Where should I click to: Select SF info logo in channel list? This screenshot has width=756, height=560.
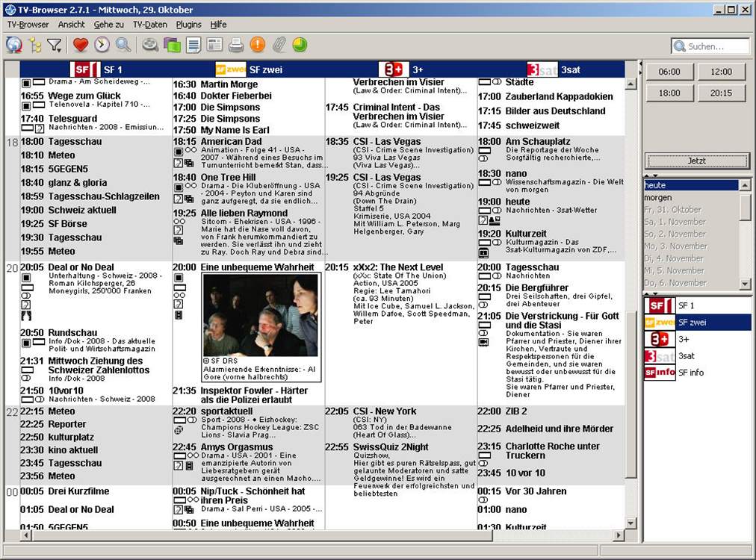660,373
